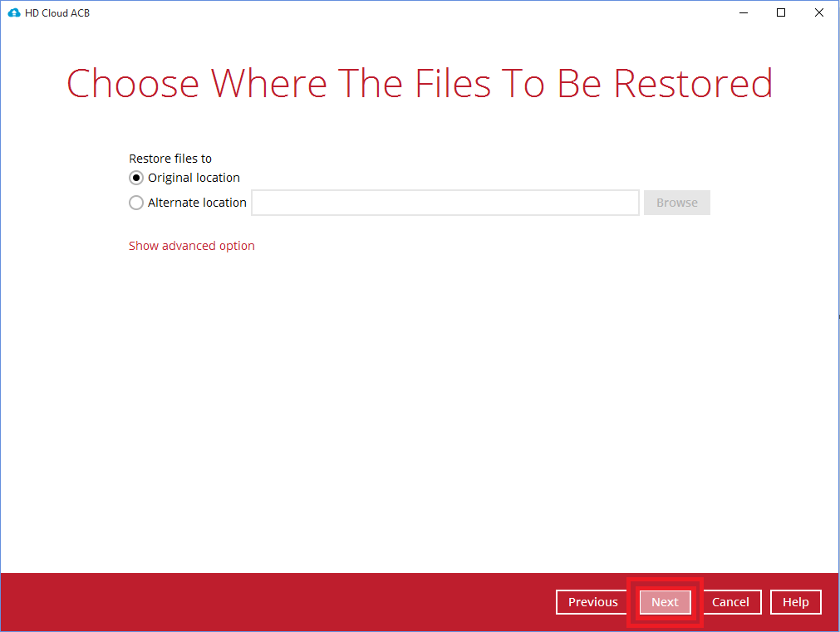This screenshot has width=840, height=632.
Task: Open the Help button
Action: [x=795, y=602]
